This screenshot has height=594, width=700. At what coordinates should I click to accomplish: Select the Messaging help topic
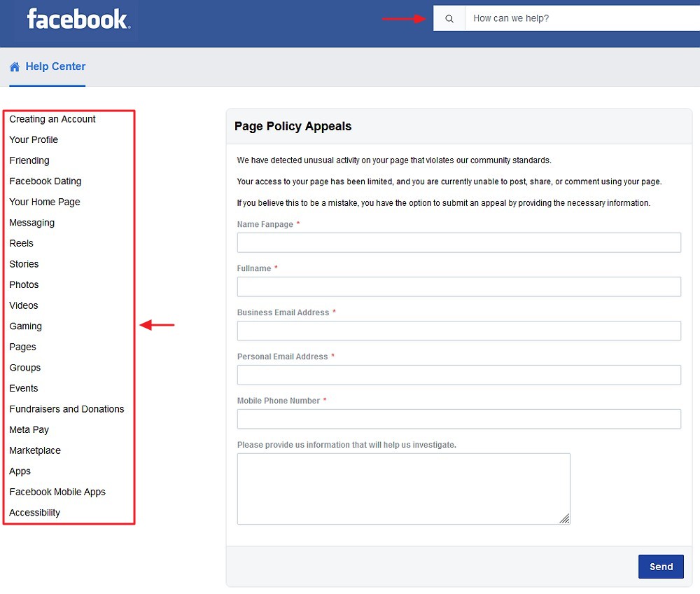tap(31, 223)
